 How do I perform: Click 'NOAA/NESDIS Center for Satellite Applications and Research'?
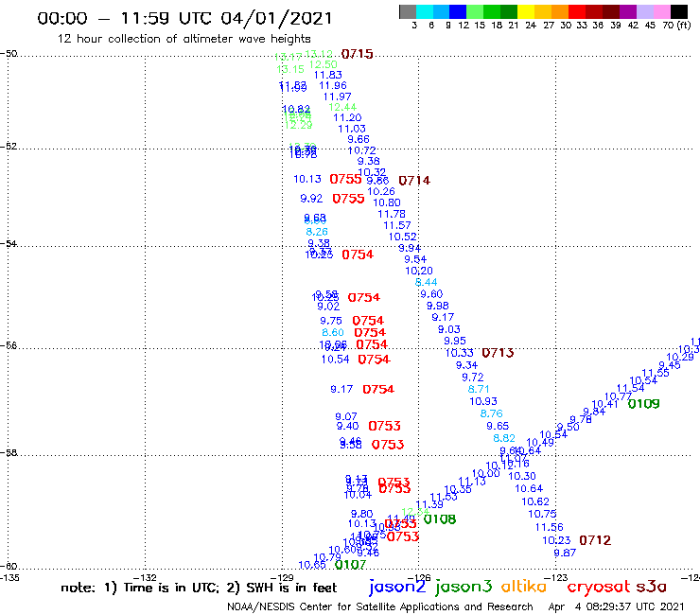[380, 606]
